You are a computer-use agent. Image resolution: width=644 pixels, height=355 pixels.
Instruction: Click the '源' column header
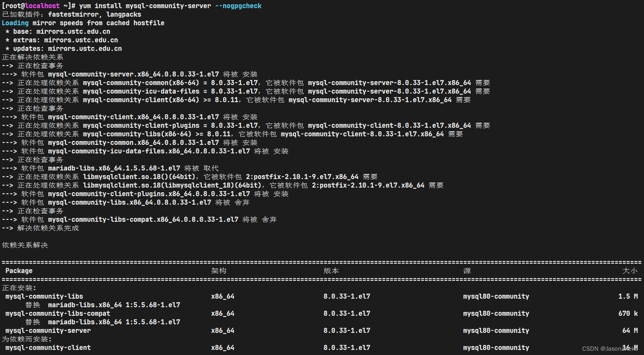coord(467,271)
